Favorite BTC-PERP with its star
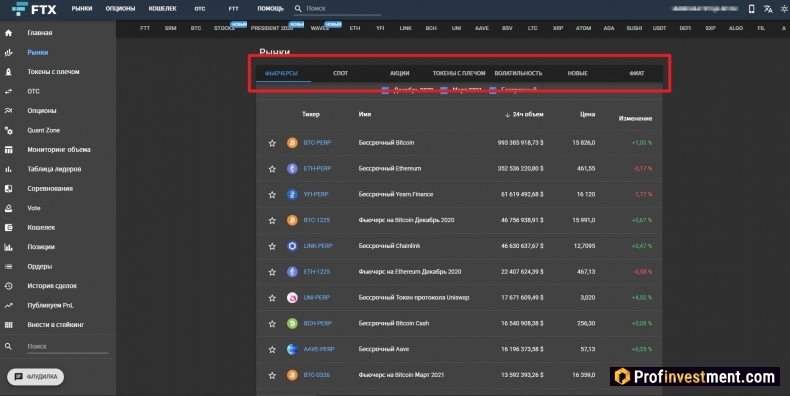This screenshot has width=790, height=396. pos(272,143)
